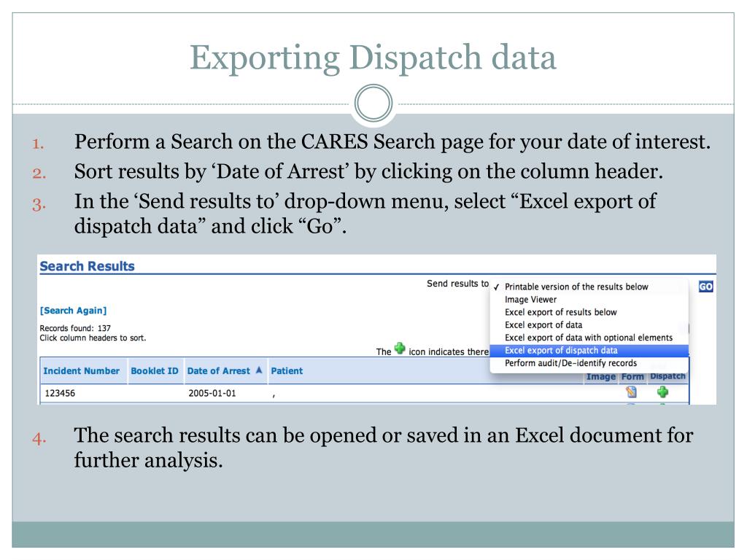Screen dimensions: 747x560
Task: Click the 'Send results to' label
Action: [x=458, y=284]
